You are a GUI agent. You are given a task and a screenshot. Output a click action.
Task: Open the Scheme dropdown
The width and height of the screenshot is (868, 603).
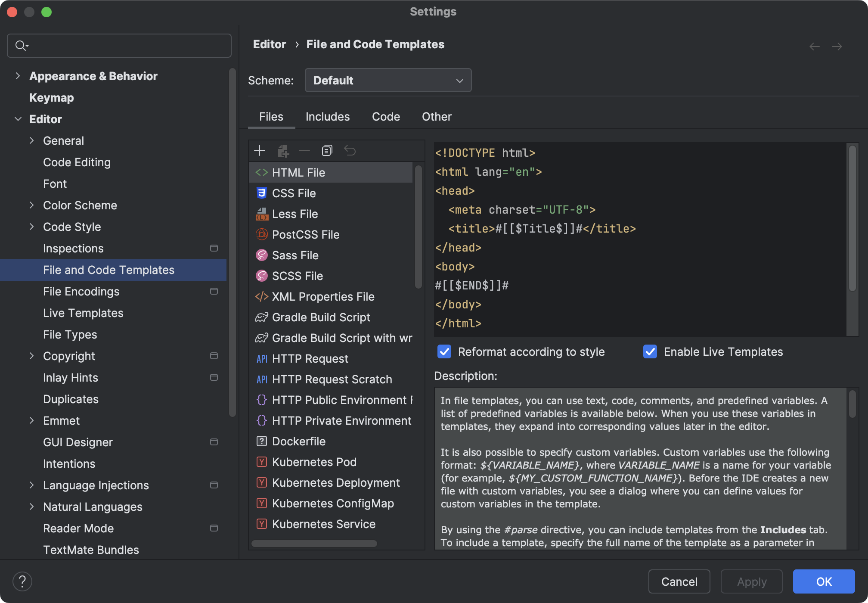tap(387, 80)
